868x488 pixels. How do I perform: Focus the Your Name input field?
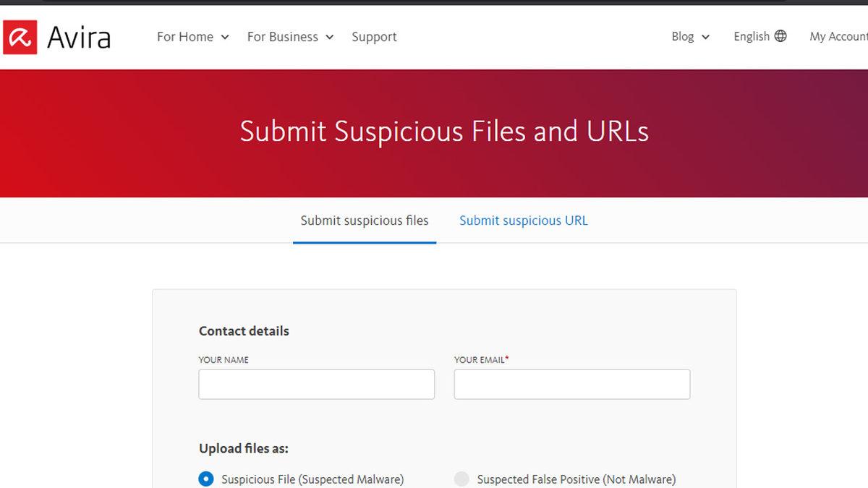point(316,385)
